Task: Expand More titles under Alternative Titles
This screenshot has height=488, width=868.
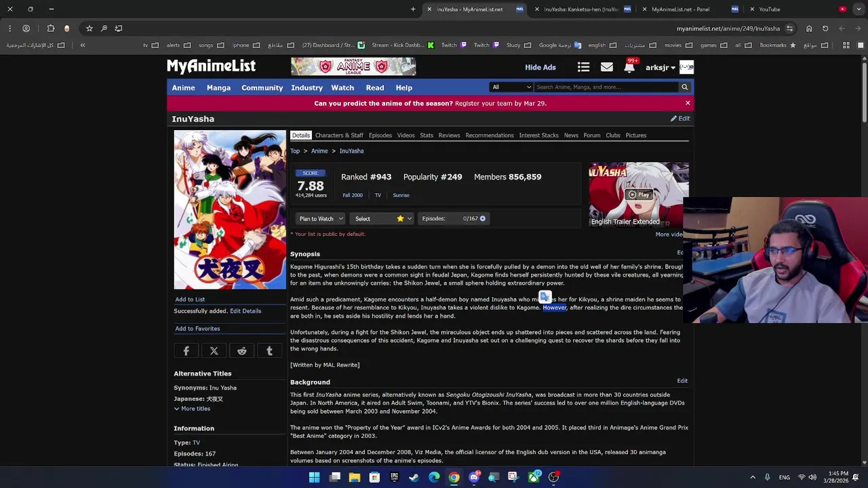Action: 192,409
